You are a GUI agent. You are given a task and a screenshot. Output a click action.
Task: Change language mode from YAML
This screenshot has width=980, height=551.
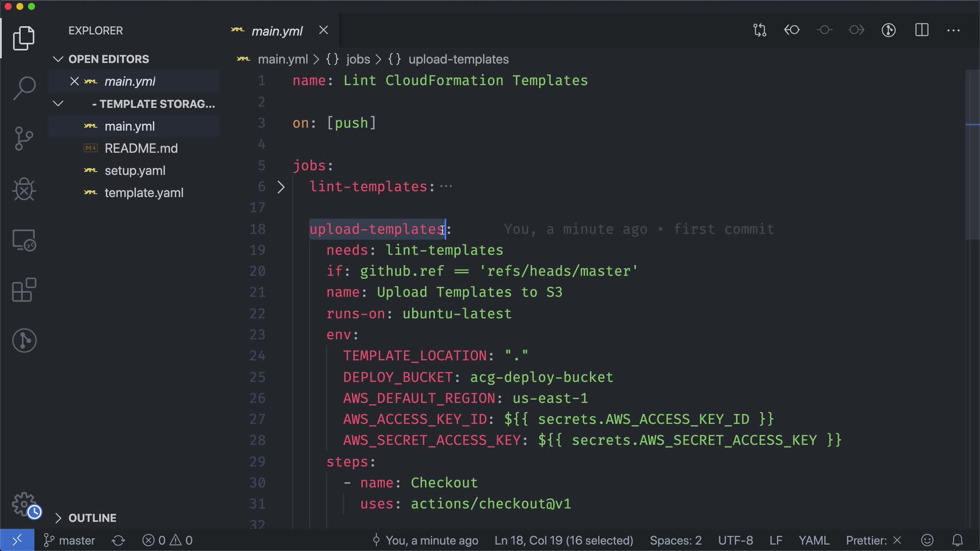[814, 540]
